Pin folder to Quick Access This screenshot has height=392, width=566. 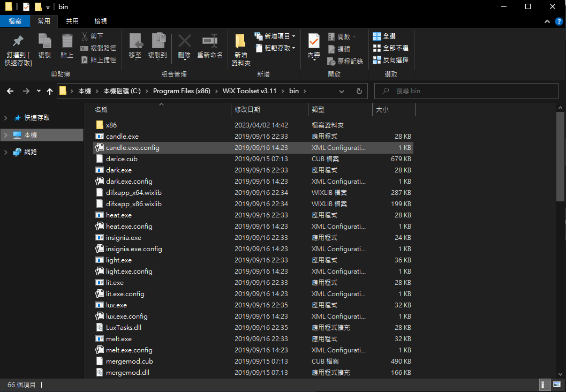[18, 50]
